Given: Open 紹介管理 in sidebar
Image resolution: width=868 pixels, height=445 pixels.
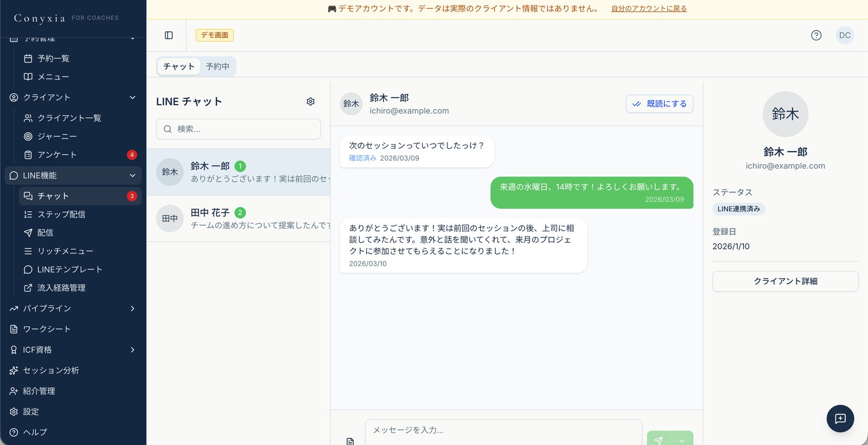Looking at the screenshot, I should point(73,391).
